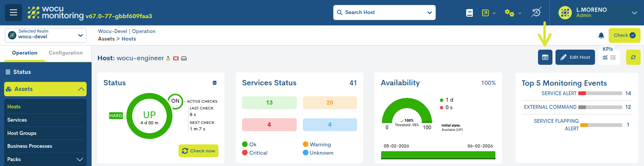Click the WOCU monitoring logo
Screen dimensions: 644x166
point(55,13)
